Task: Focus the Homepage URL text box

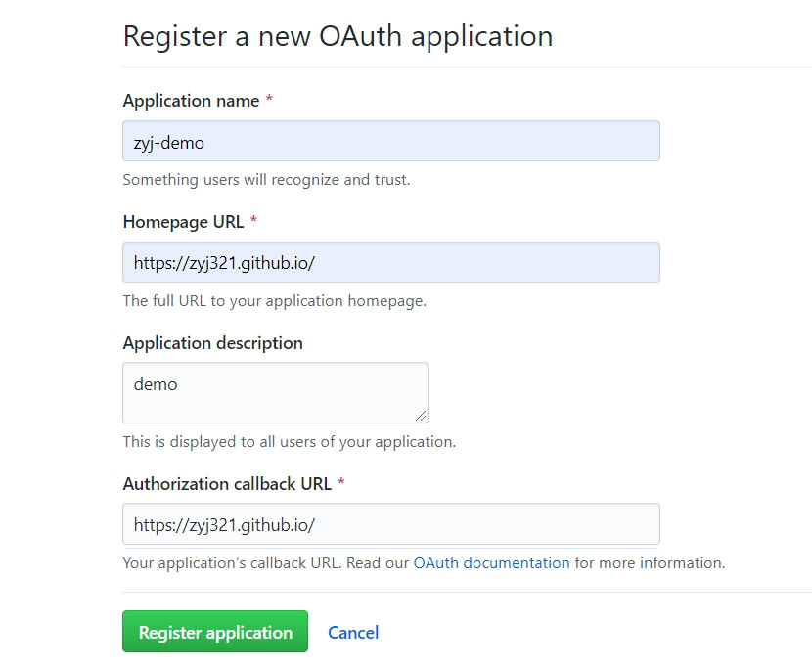Action: [391, 262]
